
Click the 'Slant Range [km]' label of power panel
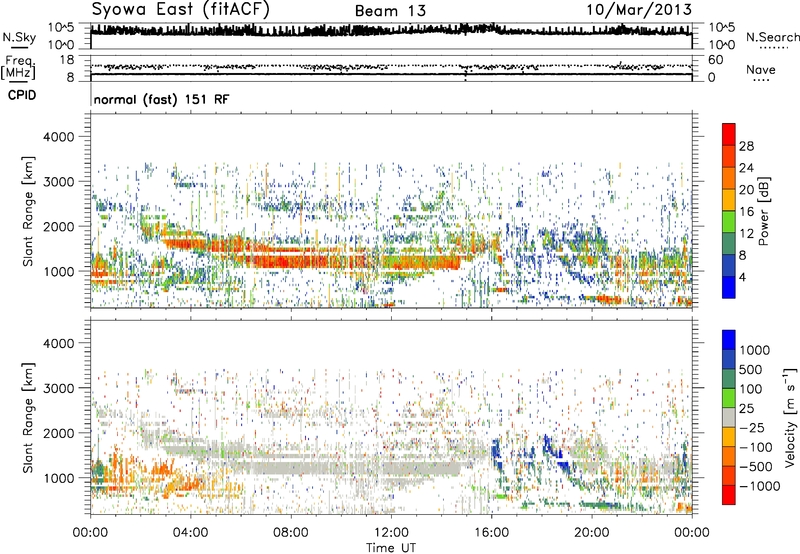(28, 211)
